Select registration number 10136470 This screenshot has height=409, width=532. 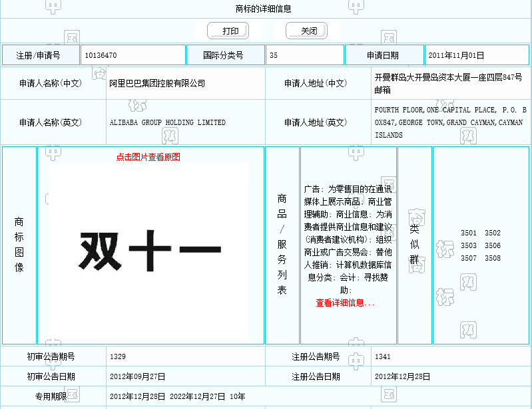coord(101,55)
